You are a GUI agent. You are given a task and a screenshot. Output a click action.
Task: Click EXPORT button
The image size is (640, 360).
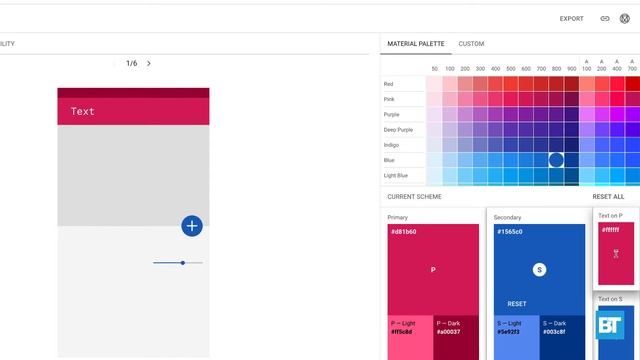(571, 19)
